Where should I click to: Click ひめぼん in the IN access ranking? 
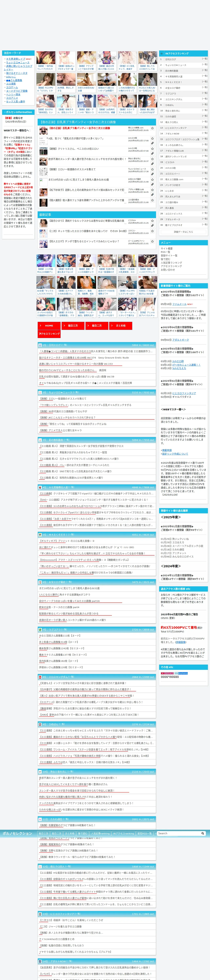coord(169,105)
